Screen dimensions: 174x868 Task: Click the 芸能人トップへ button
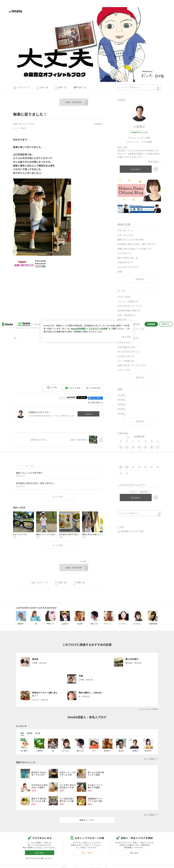click(x=87, y=820)
